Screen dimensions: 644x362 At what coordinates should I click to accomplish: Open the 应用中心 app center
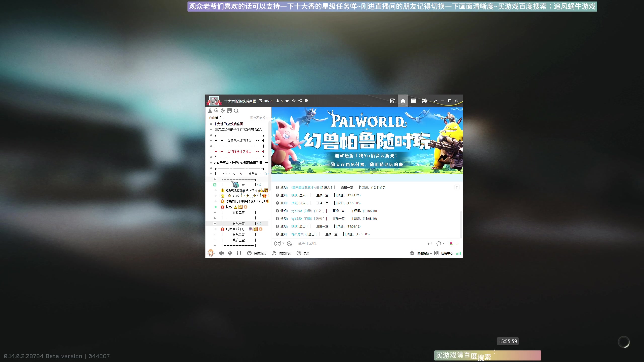[444, 253]
